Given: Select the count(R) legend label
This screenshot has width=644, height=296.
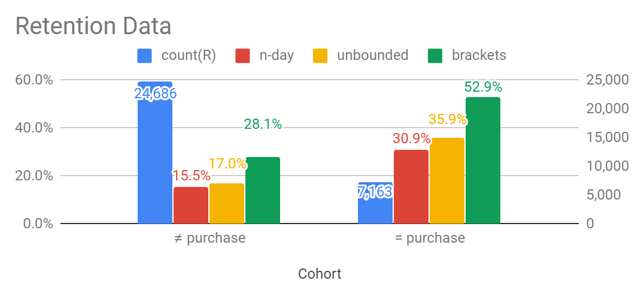Looking at the screenshot, I should (189, 55).
